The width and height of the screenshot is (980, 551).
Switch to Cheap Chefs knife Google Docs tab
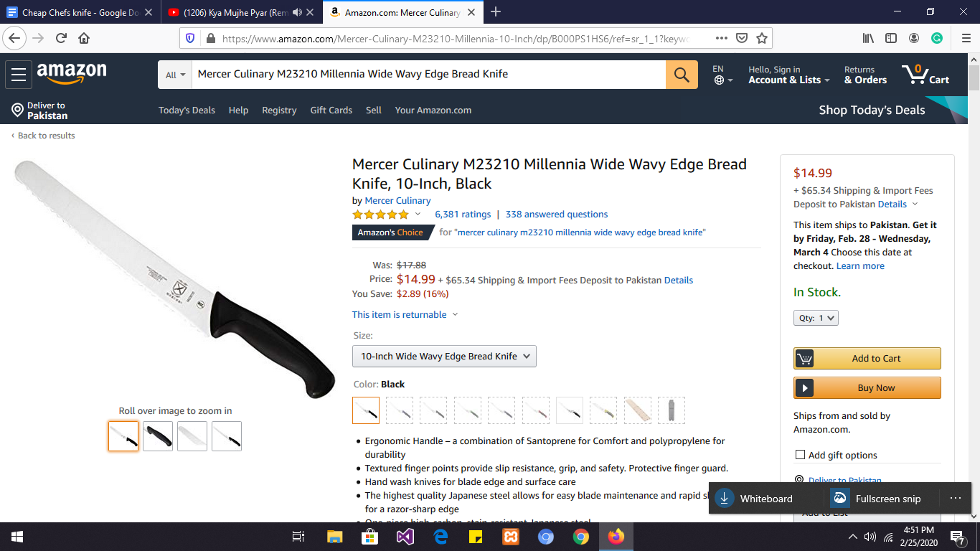tap(79, 12)
